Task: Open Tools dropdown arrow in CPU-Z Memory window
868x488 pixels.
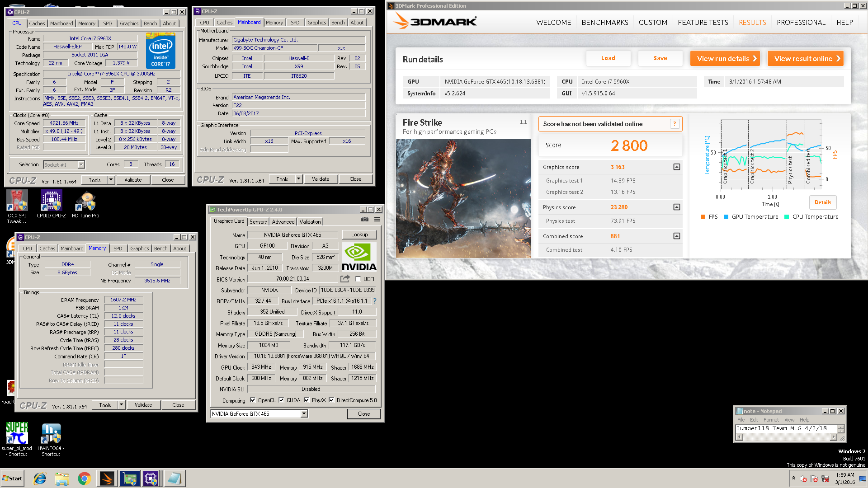Action: (121, 405)
